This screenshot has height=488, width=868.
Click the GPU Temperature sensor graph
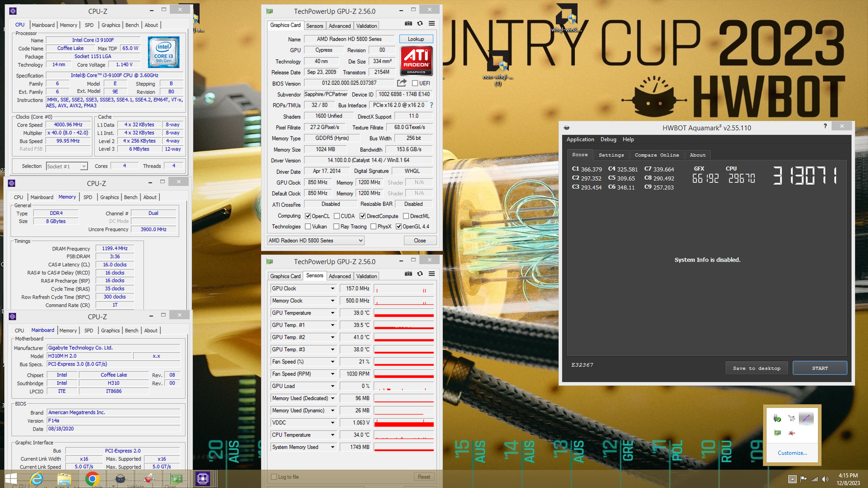[x=404, y=313]
